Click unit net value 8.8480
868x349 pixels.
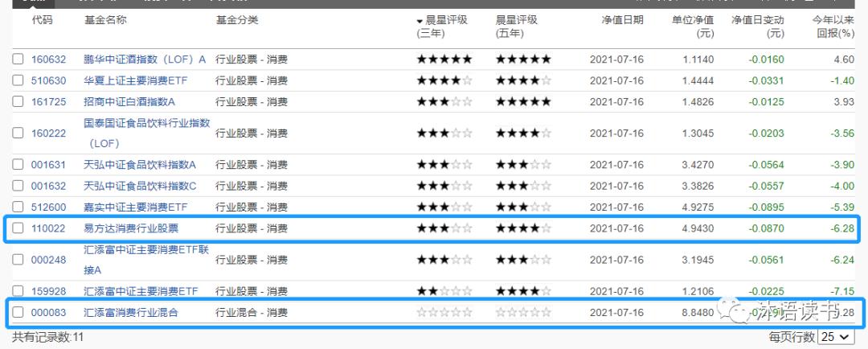pyautogui.click(x=698, y=313)
